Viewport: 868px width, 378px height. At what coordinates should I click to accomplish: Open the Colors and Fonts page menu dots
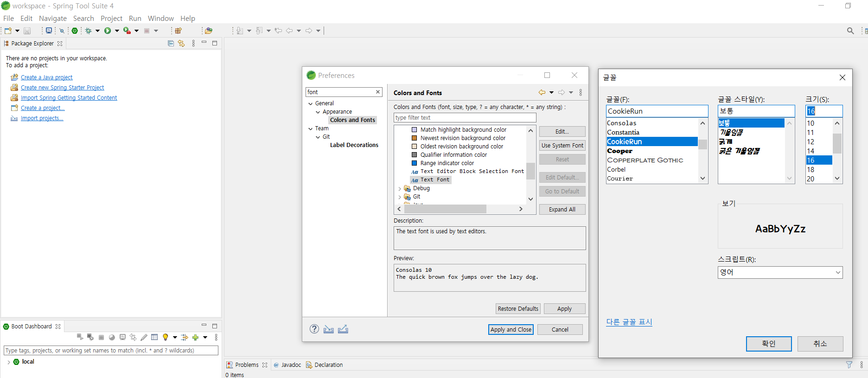(x=581, y=92)
